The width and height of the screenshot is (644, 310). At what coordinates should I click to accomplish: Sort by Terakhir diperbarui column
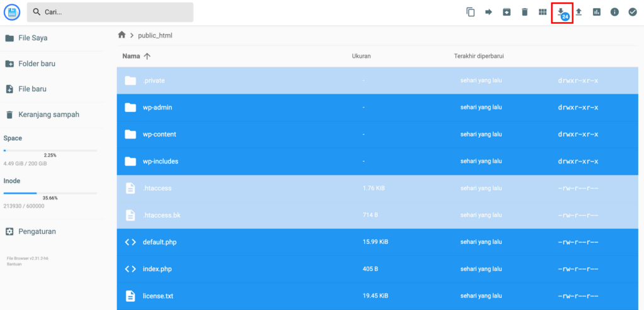tap(479, 56)
